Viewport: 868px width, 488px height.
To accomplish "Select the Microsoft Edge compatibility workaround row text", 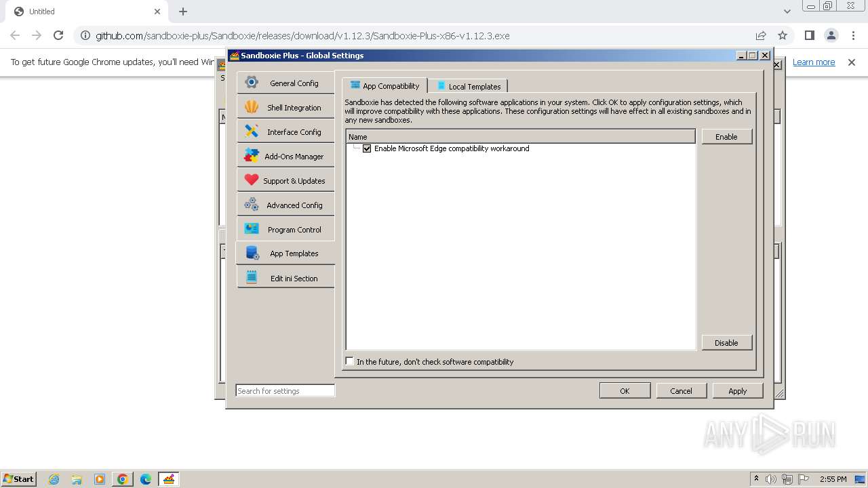I will point(452,148).
